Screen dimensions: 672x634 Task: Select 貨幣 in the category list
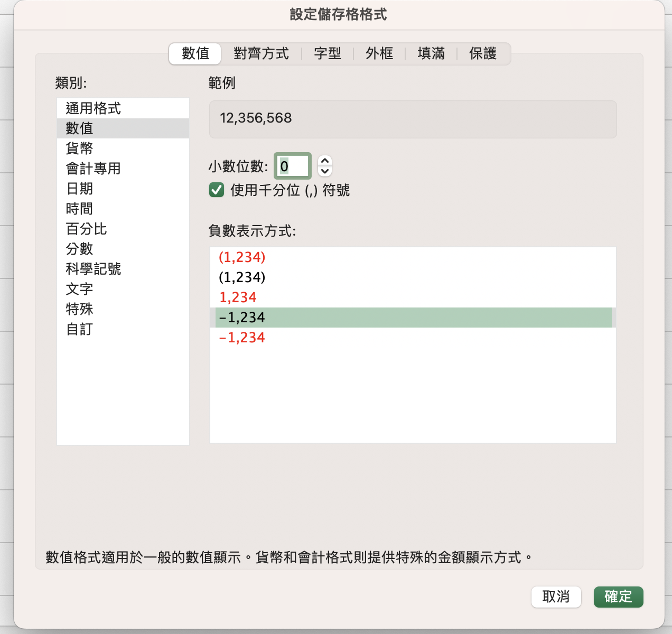coord(79,148)
